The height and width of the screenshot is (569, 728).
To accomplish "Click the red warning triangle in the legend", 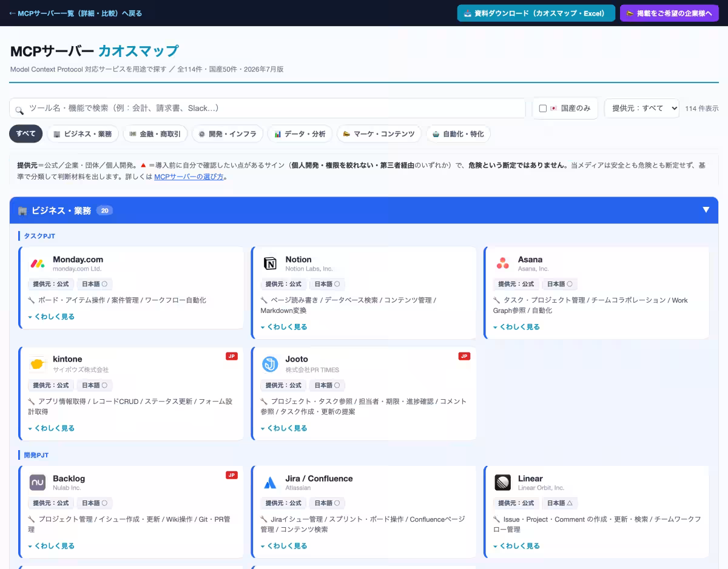I will [x=143, y=165].
